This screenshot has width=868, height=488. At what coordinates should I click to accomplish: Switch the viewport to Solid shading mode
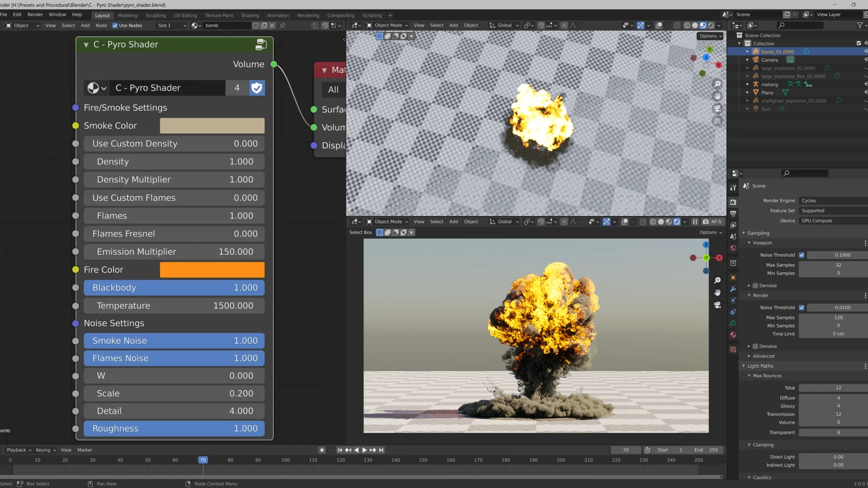[695, 25]
